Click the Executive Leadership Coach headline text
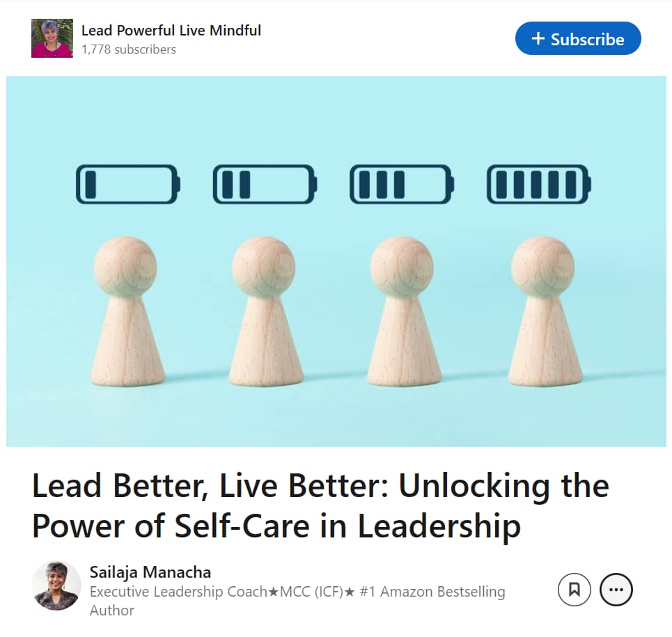The image size is (672, 637). pos(297,601)
